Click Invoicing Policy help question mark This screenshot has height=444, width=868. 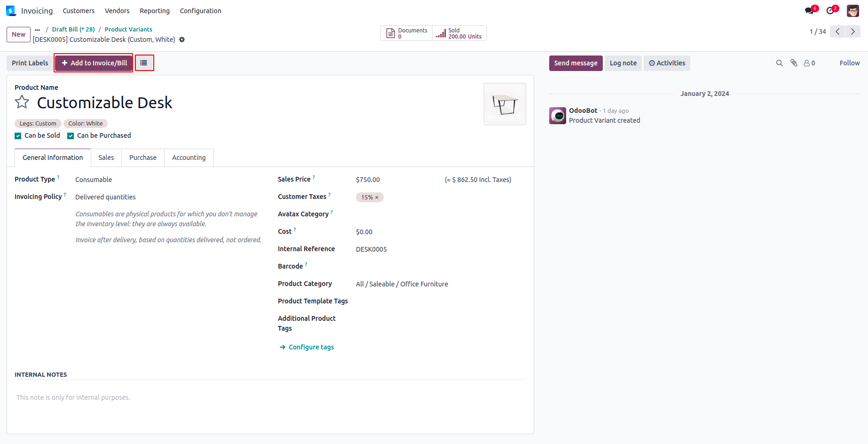(65, 195)
